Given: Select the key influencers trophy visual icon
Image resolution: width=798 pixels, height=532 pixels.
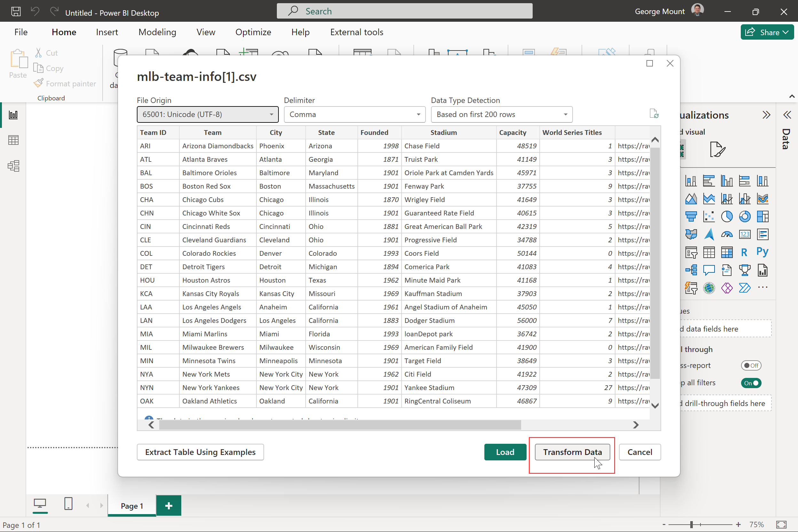Looking at the screenshot, I should click(744, 270).
